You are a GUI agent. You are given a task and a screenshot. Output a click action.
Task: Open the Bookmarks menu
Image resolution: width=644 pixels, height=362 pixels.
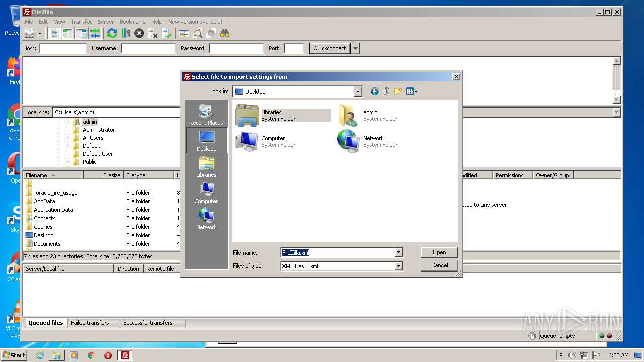[132, 22]
